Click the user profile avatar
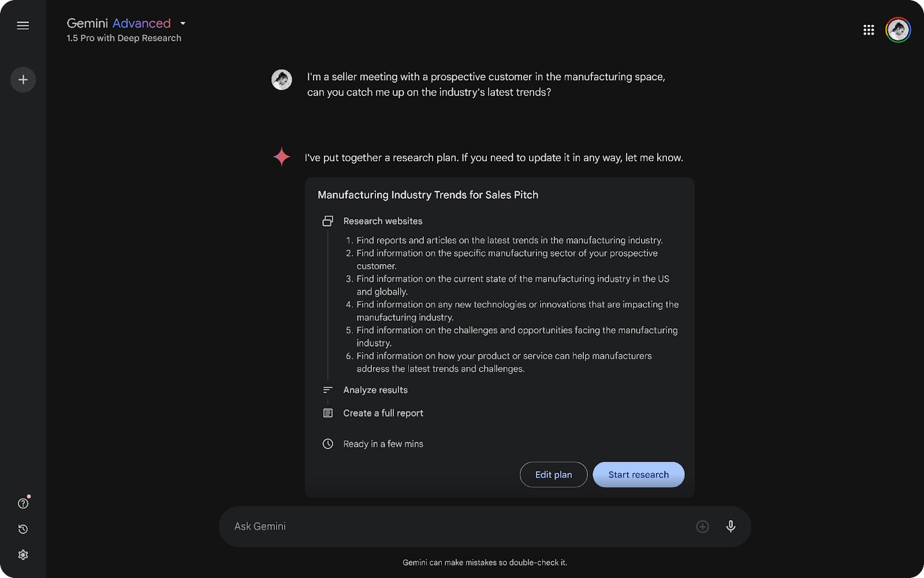Screen dimensions: 924x578 (897, 29)
